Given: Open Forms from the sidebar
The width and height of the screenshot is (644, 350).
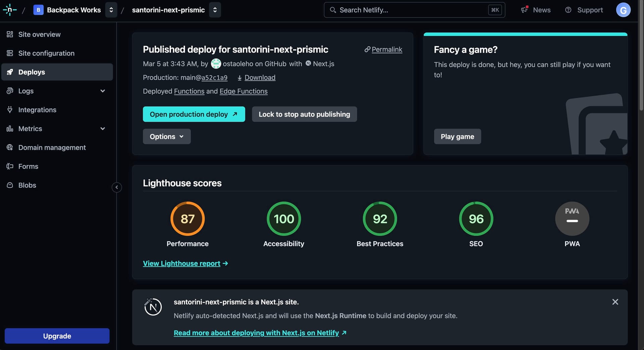Looking at the screenshot, I should tap(28, 166).
